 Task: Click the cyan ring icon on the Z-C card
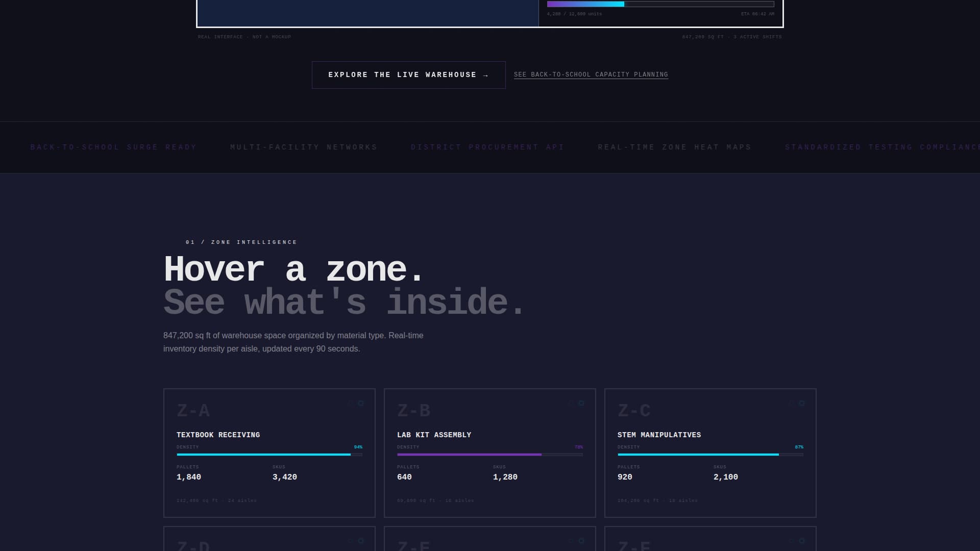tap(802, 403)
